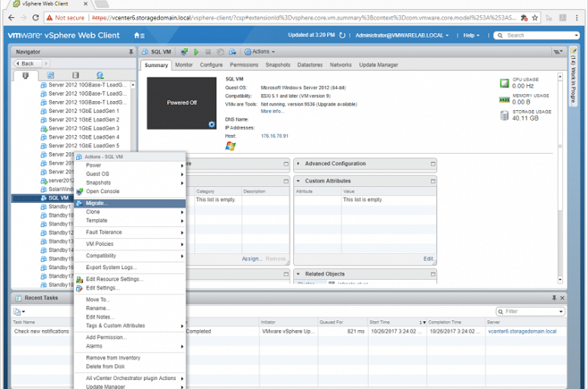
Task: Open the Administrator@VMWARELAB.LOCAL user dropdown
Action: click(402, 35)
